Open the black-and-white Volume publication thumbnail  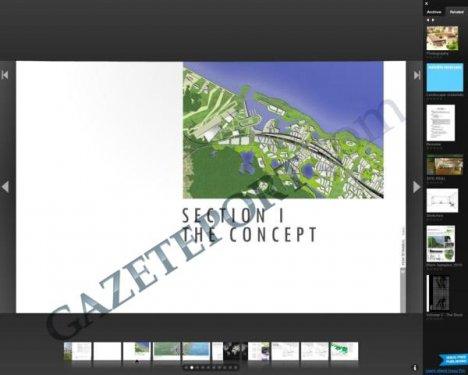(x=438, y=293)
